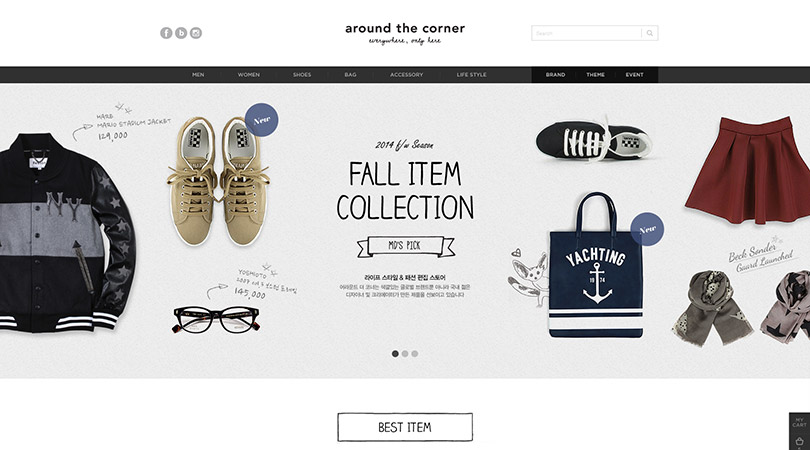Open the Instagram social icon

point(196,33)
